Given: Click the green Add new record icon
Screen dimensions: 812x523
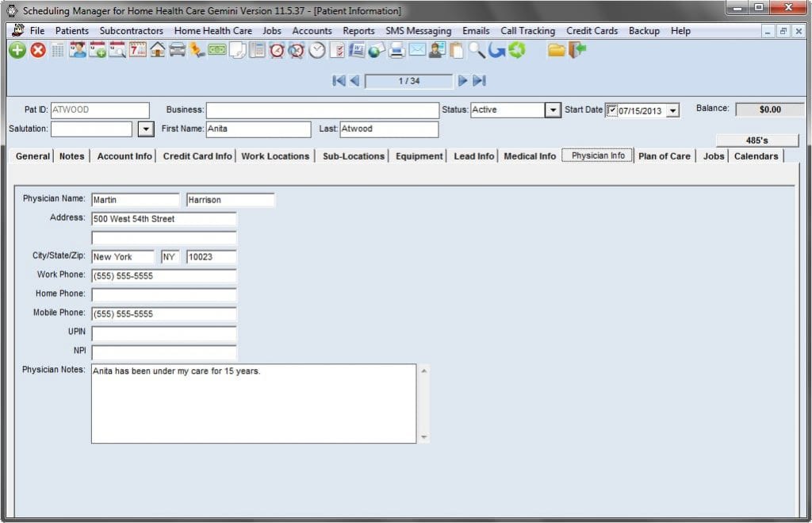Looking at the screenshot, I should 17,51.
